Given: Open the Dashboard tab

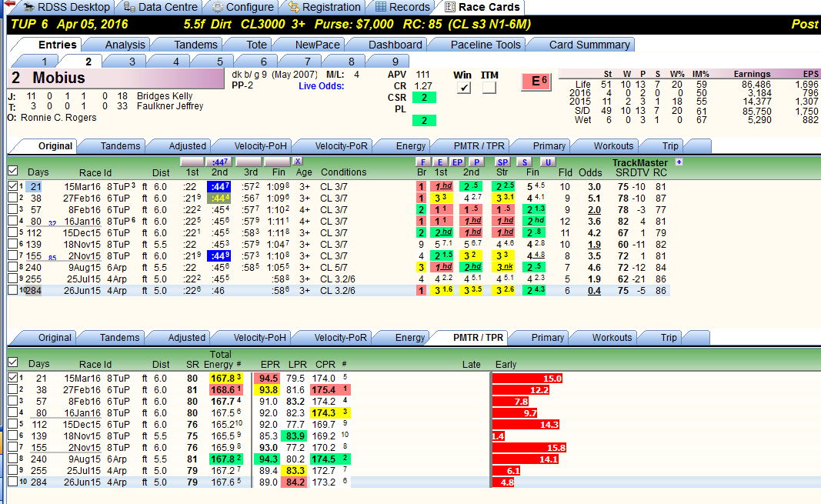Looking at the screenshot, I should click(x=395, y=45).
